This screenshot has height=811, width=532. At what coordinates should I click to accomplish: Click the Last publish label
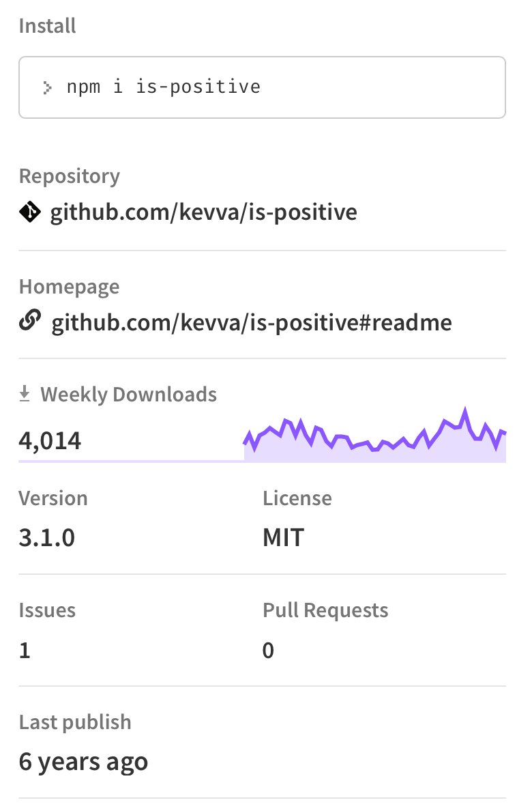coord(75,722)
